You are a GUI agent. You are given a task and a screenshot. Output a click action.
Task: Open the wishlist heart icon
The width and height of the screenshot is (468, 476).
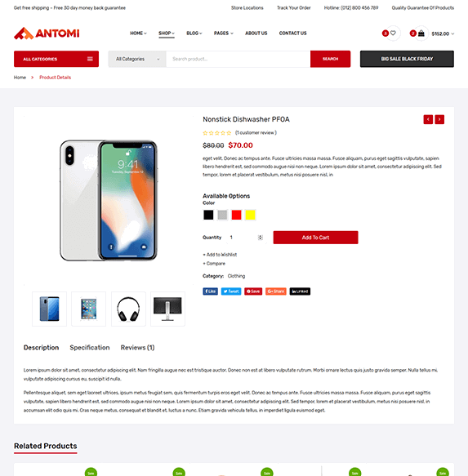pyautogui.click(x=393, y=33)
